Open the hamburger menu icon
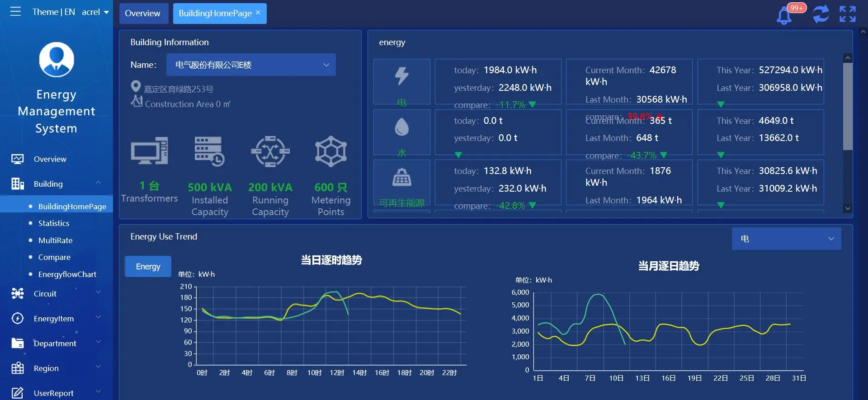The image size is (868, 400). coord(15,12)
